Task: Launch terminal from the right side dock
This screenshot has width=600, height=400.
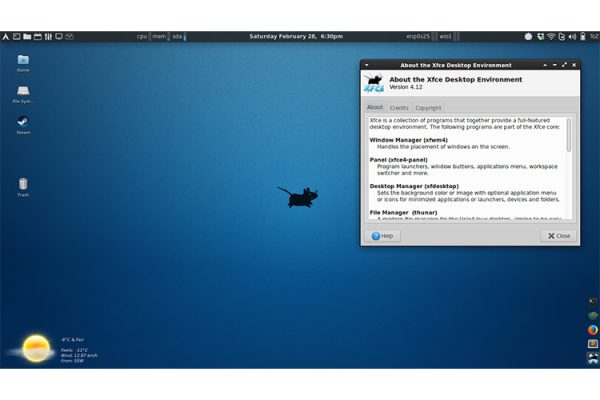Action: (x=592, y=302)
